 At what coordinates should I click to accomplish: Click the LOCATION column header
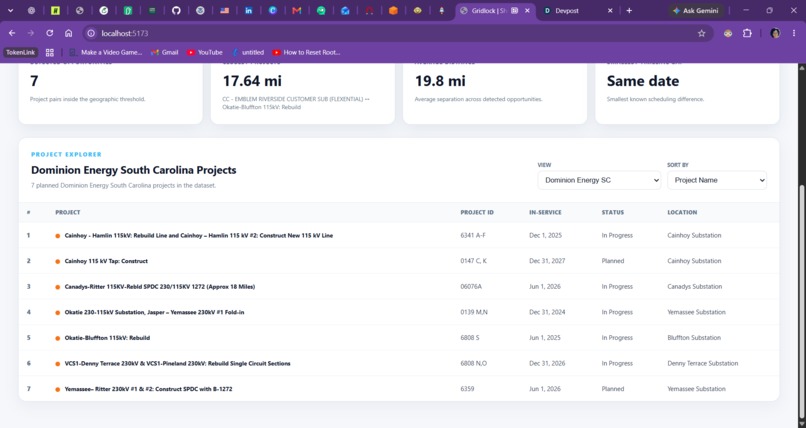pyautogui.click(x=682, y=212)
